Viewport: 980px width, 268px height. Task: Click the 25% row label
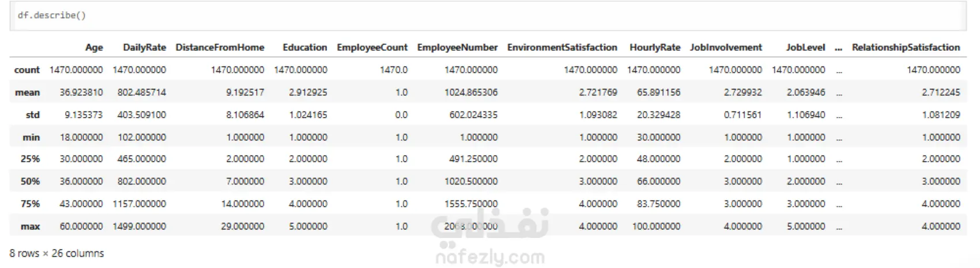point(30,159)
